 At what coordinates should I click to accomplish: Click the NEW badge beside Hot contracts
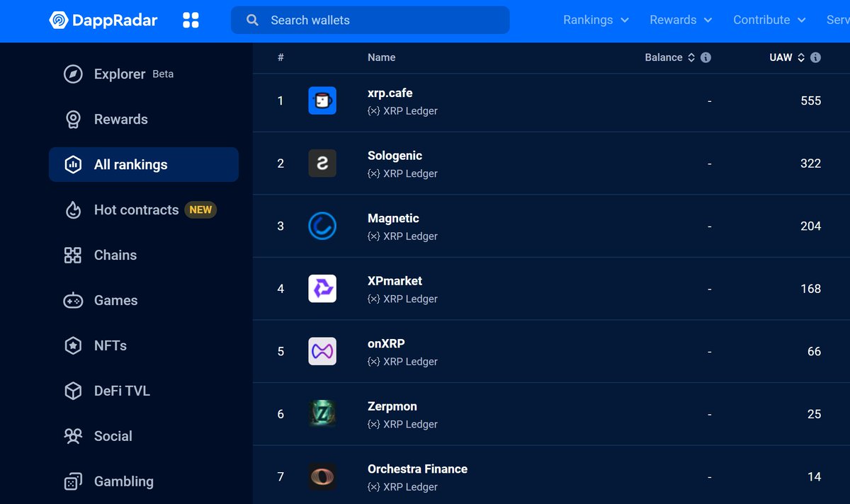coord(200,210)
